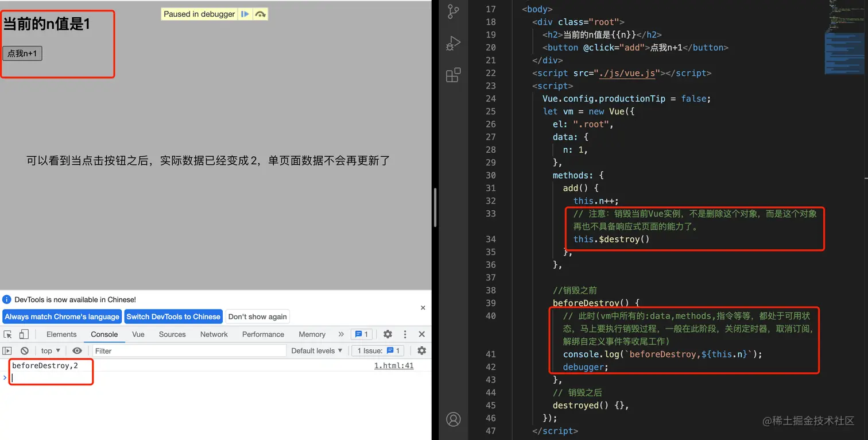868x440 pixels.
Task: Click the 1 Issue button in console toolbar
Action: pos(378,351)
